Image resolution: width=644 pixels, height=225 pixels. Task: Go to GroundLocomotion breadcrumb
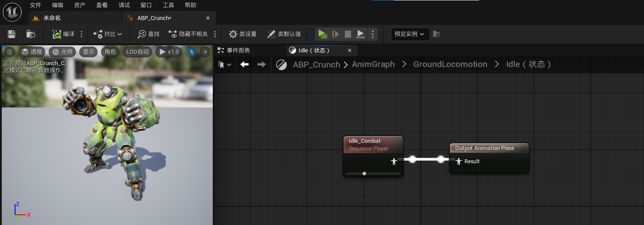coord(450,64)
